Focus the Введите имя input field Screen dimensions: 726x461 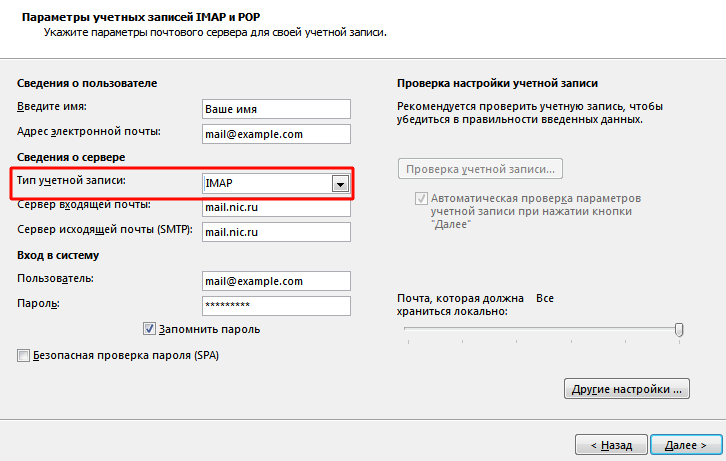(276, 109)
